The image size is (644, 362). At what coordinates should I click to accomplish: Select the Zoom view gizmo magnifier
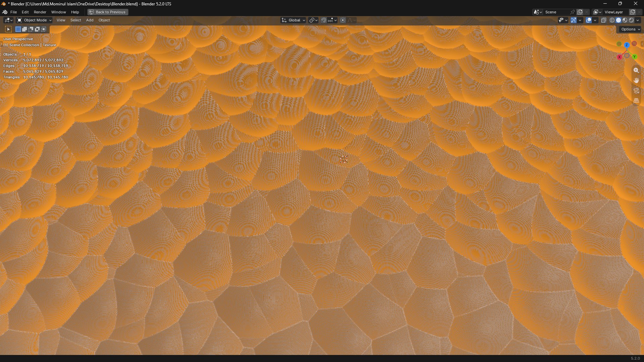(x=636, y=70)
